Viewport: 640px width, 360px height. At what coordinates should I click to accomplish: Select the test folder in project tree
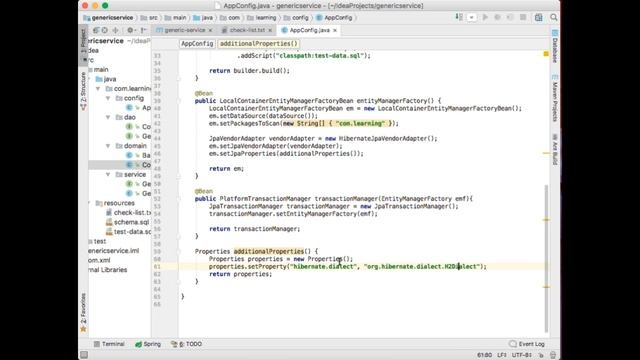click(x=98, y=241)
